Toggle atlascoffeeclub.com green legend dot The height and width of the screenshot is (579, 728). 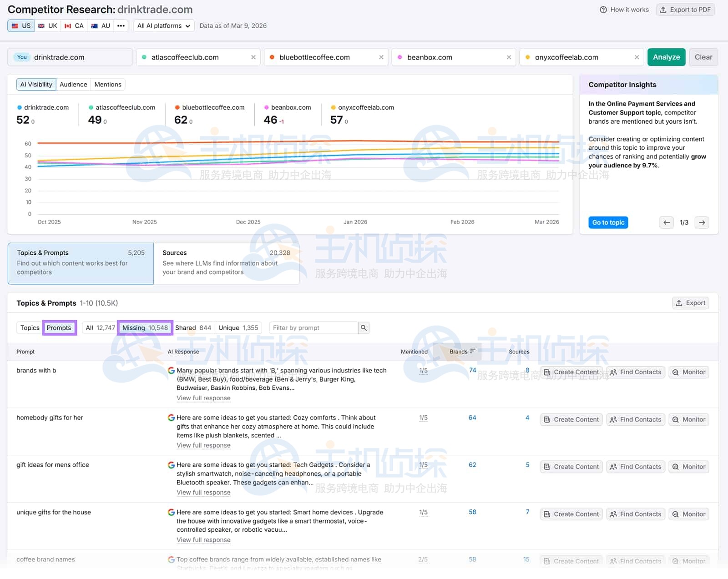click(91, 108)
